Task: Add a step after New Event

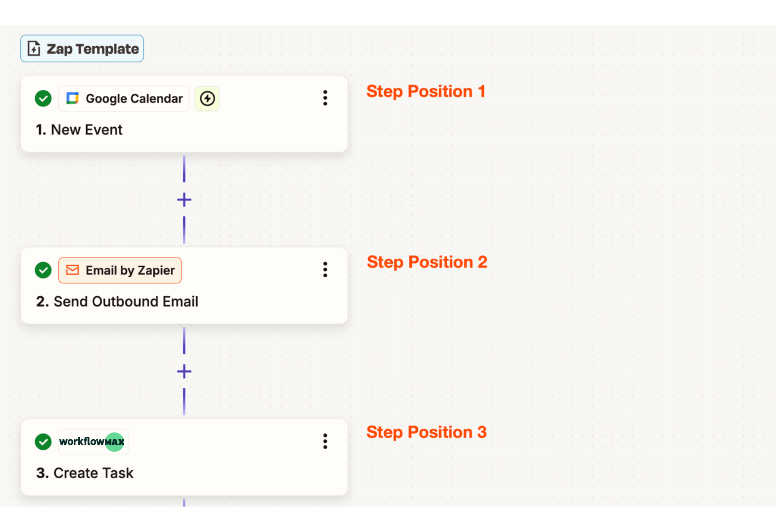Action: 184,200
